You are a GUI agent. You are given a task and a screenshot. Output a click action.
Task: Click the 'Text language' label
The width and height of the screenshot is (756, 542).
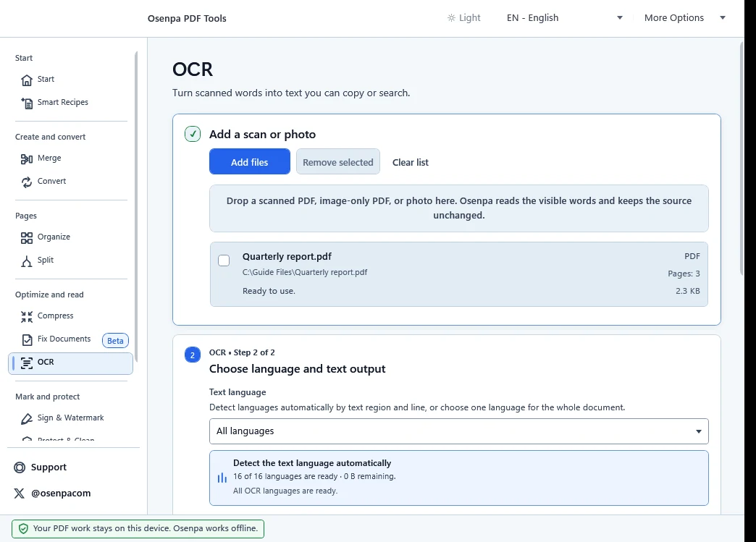point(238,392)
